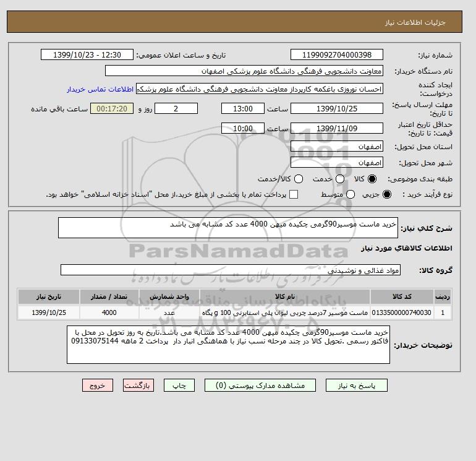476x461 pixels.
Task: Click the ساعت باقی مانده label
Action: (59, 109)
